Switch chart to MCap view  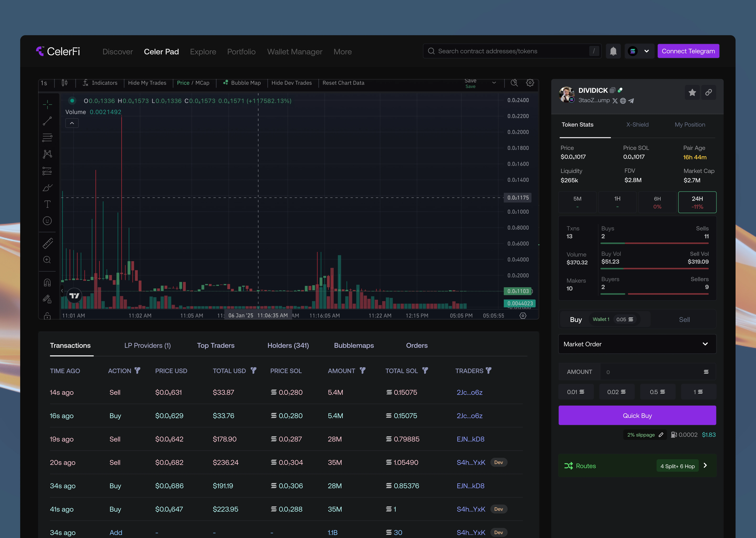(202, 83)
